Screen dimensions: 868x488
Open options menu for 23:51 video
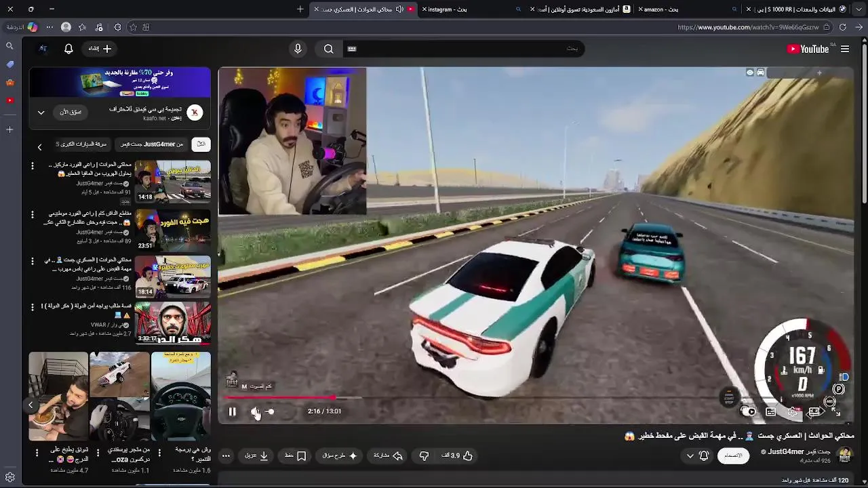pyautogui.click(x=32, y=214)
